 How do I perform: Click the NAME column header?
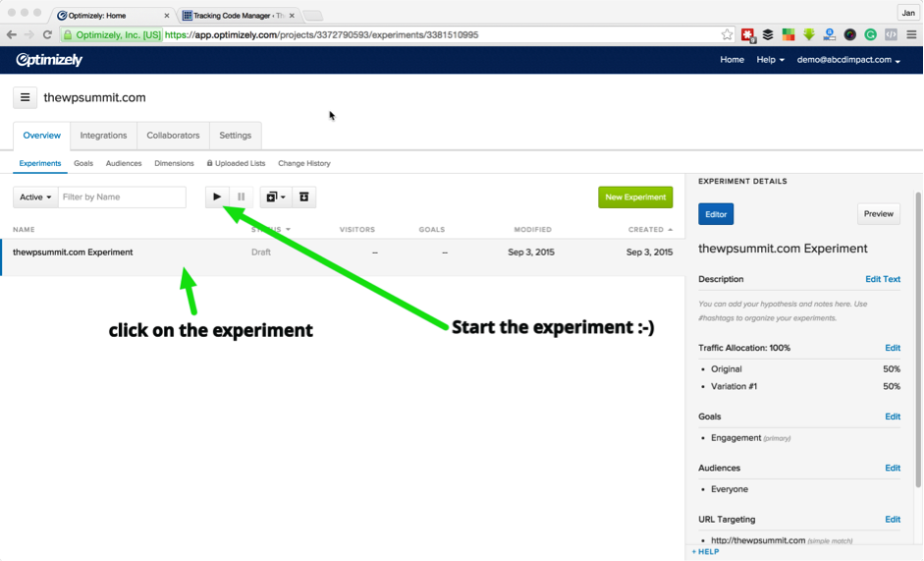(24, 230)
